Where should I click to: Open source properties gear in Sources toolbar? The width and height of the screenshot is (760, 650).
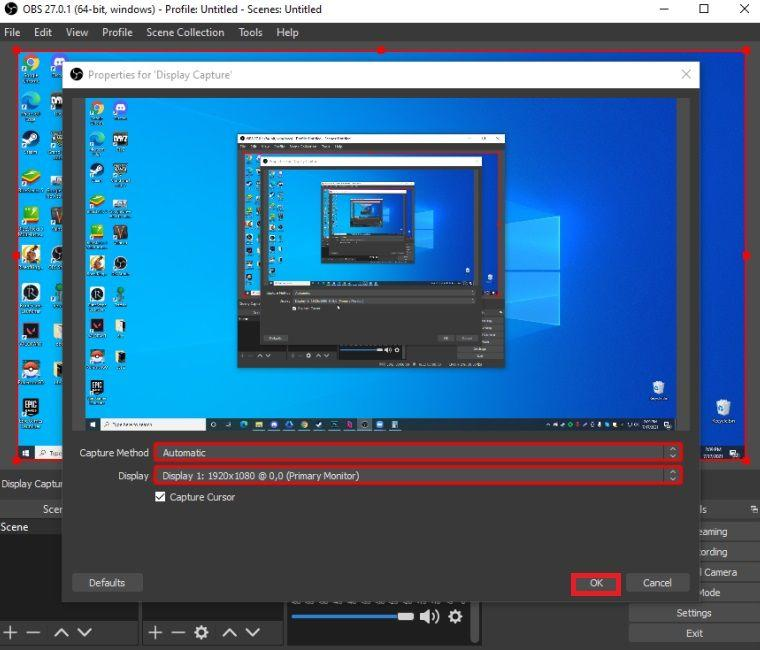(201, 633)
